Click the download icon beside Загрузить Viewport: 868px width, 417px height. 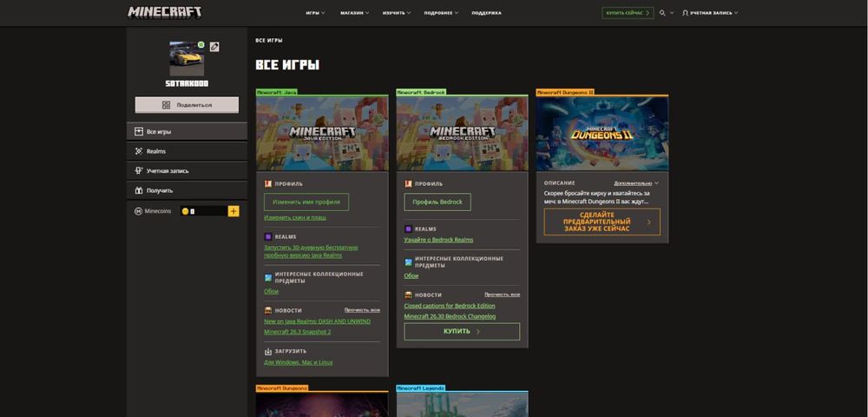[x=268, y=351]
